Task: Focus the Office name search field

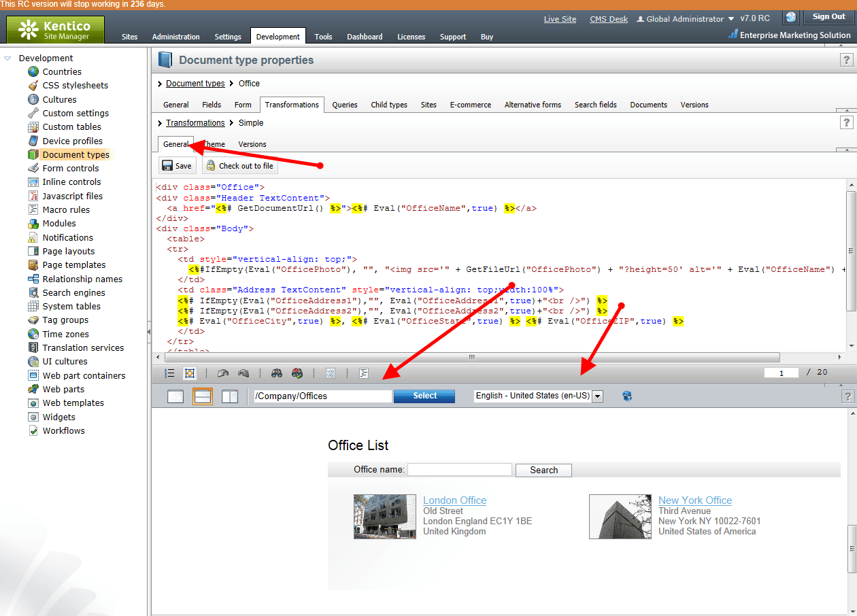Action: click(x=460, y=469)
